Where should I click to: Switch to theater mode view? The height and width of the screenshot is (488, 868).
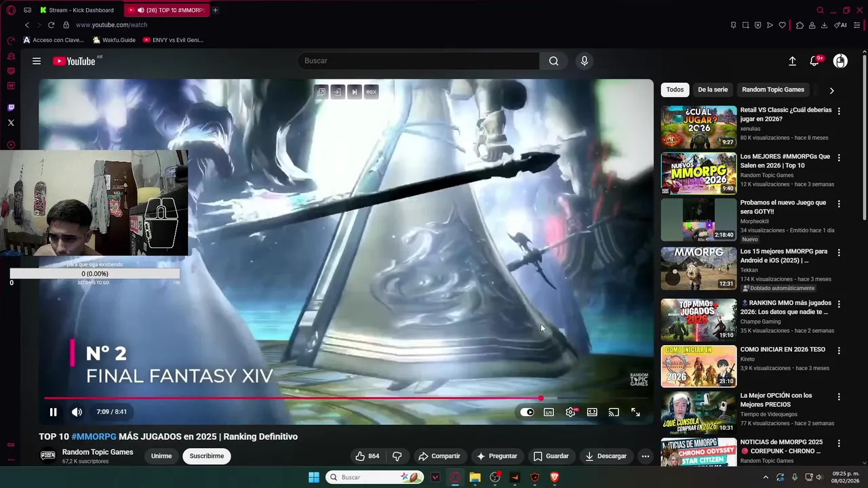click(x=592, y=412)
